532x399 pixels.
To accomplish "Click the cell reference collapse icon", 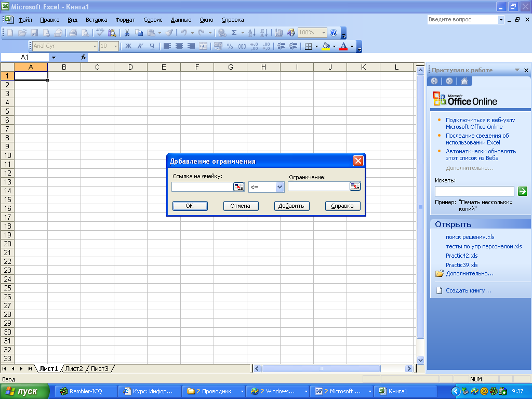I will [x=238, y=187].
